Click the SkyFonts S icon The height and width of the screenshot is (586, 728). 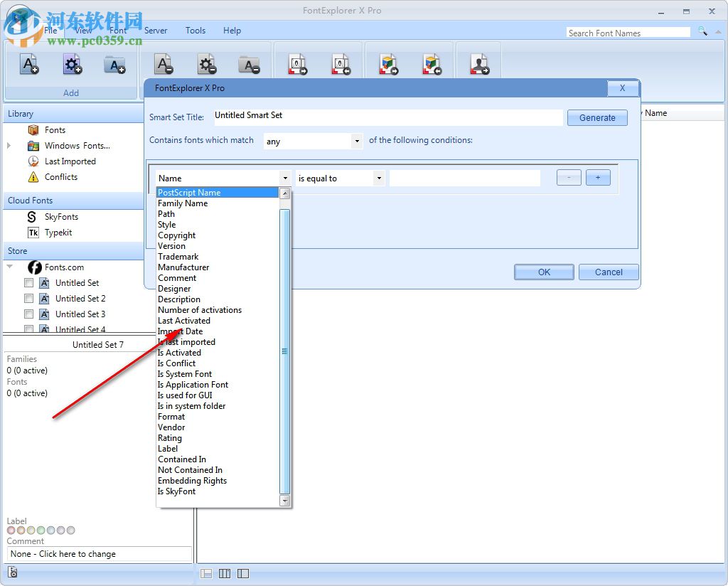pos(31,217)
